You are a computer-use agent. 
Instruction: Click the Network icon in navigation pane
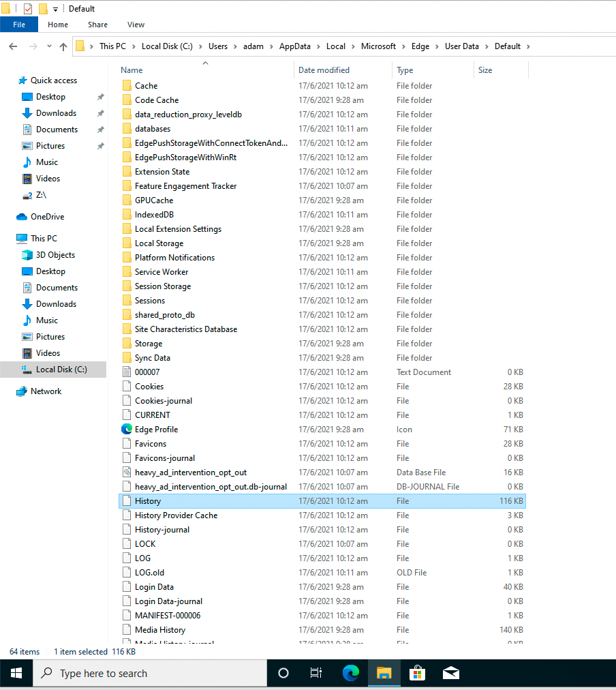coord(22,391)
